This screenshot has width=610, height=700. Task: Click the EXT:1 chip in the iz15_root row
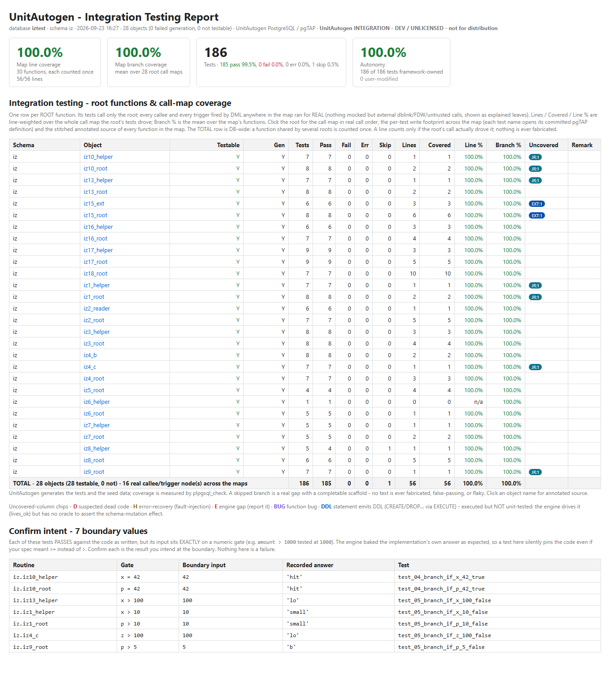click(x=537, y=215)
